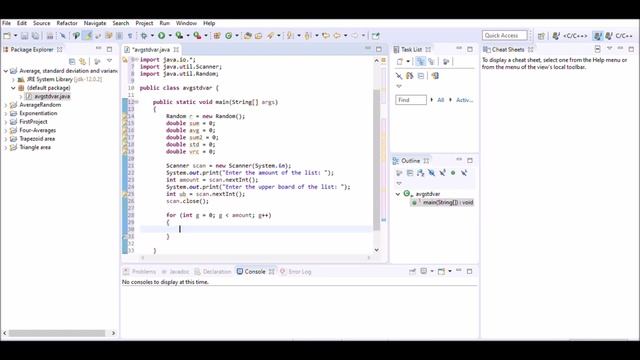Select avgstdvar.java in Package Explorer
Viewport: 640px width, 360px height.
click(x=48, y=96)
